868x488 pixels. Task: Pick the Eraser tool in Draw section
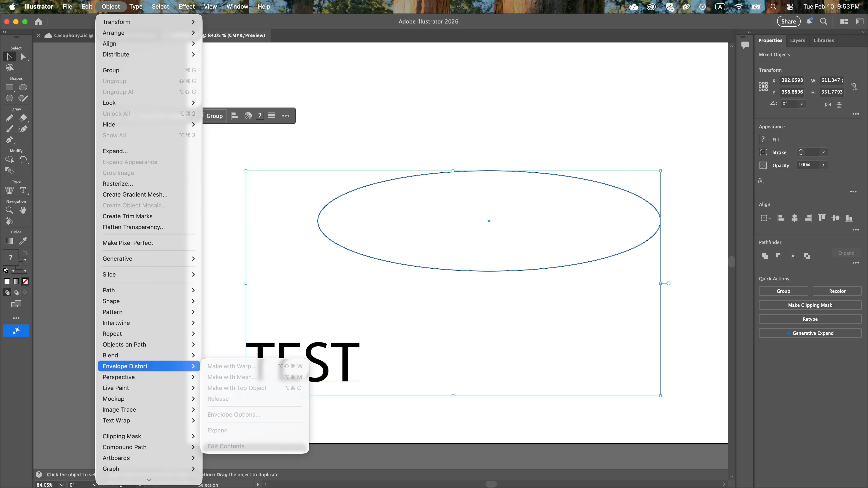click(x=23, y=118)
